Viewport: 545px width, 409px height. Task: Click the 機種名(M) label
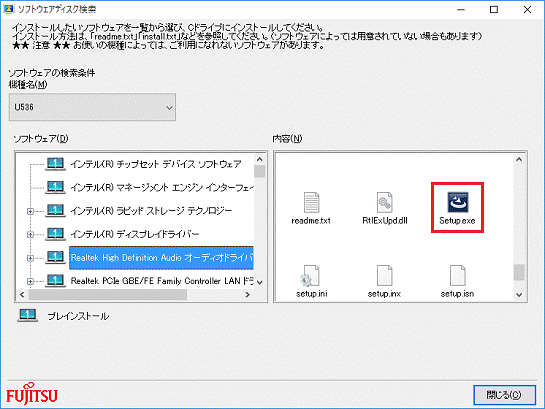[x=28, y=84]
